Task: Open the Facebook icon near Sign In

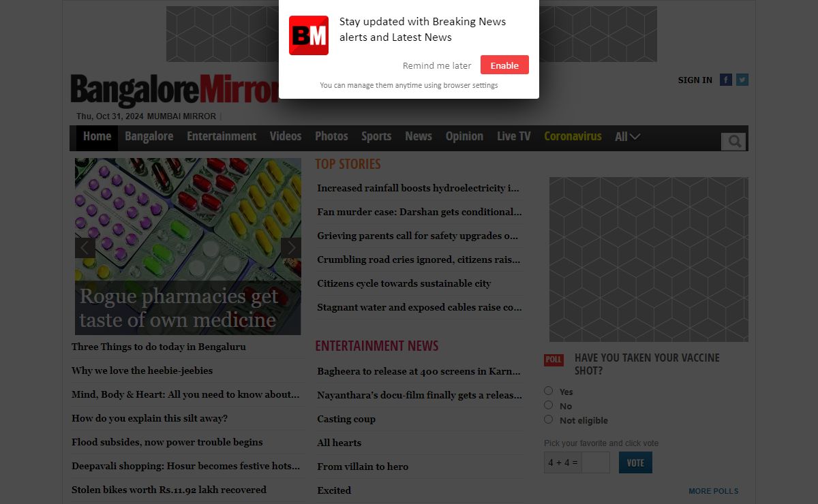Action: (726, 80)
